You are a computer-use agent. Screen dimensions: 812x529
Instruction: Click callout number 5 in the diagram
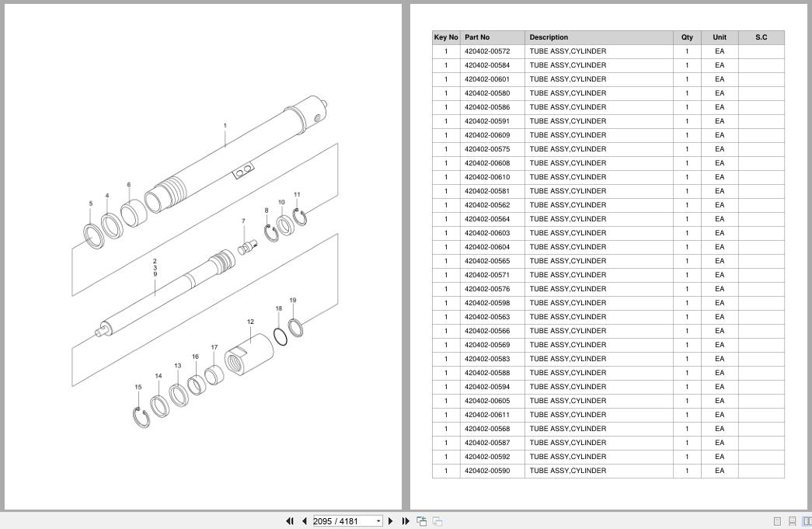coord(91,204)
